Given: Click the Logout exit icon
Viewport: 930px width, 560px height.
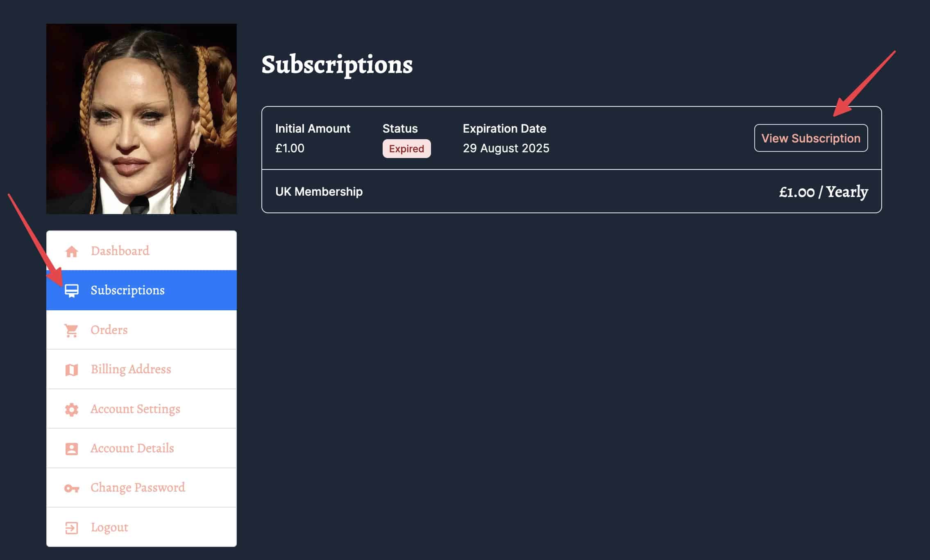Looking at the screenshot, I should click(72, 528).
